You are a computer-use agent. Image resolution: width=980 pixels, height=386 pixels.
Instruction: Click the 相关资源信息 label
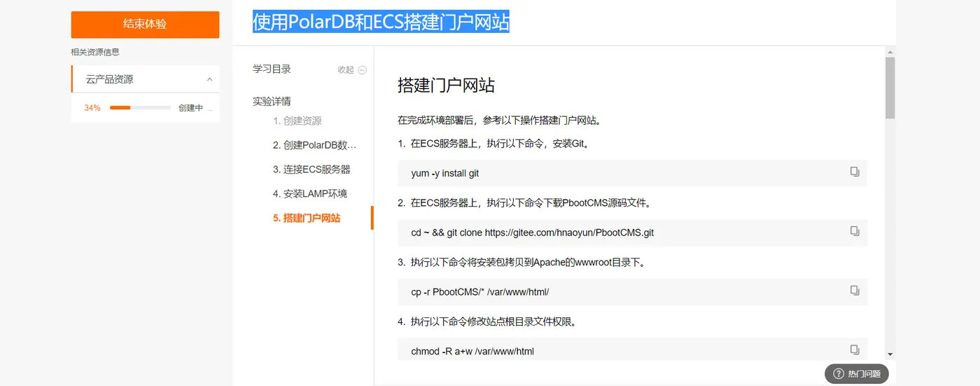click(95, 52)
